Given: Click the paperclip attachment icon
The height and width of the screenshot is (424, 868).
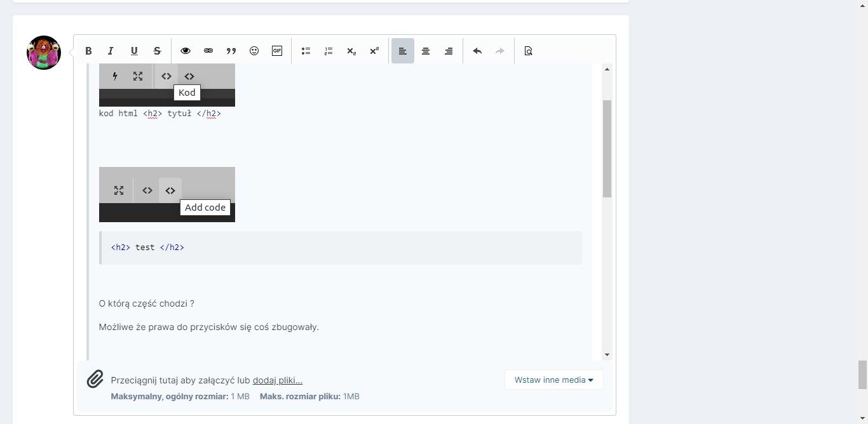Looking at the screenshot, I should 95,380.
